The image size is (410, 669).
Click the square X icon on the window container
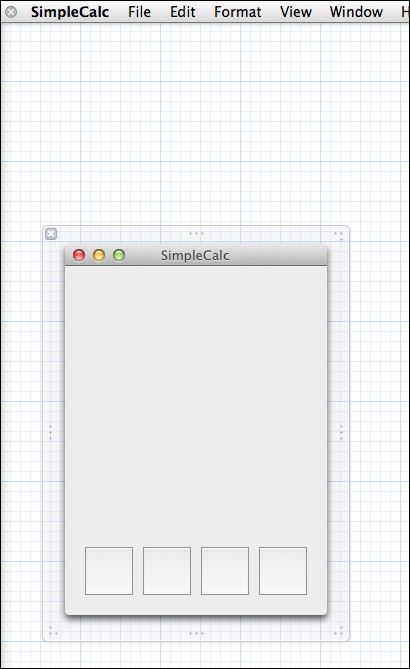51,234
